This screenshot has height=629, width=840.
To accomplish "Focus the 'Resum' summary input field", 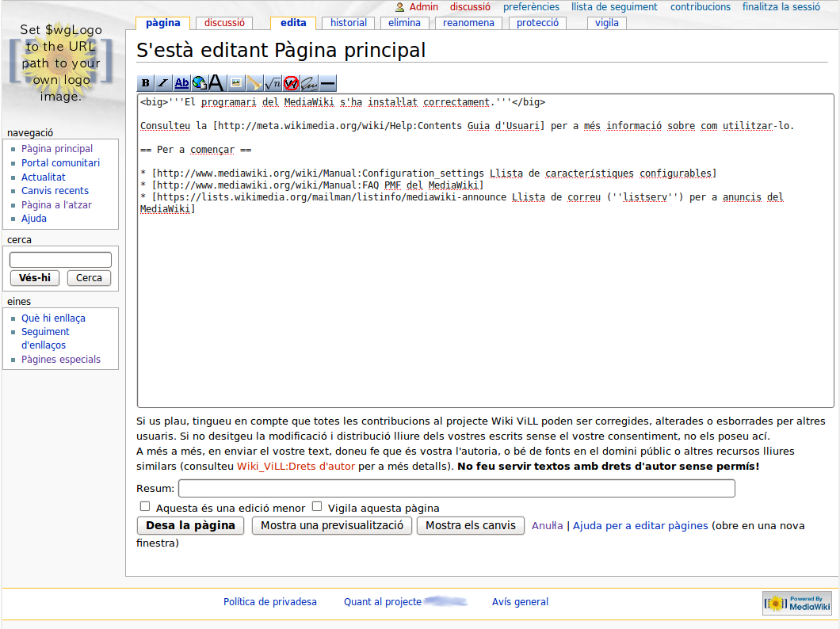I will coord(456,488).
